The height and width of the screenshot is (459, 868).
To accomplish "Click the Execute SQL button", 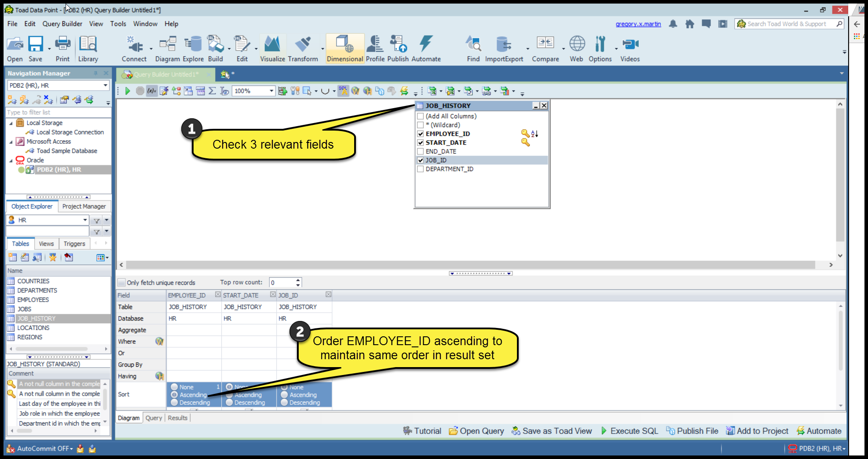I will (630, 431).
